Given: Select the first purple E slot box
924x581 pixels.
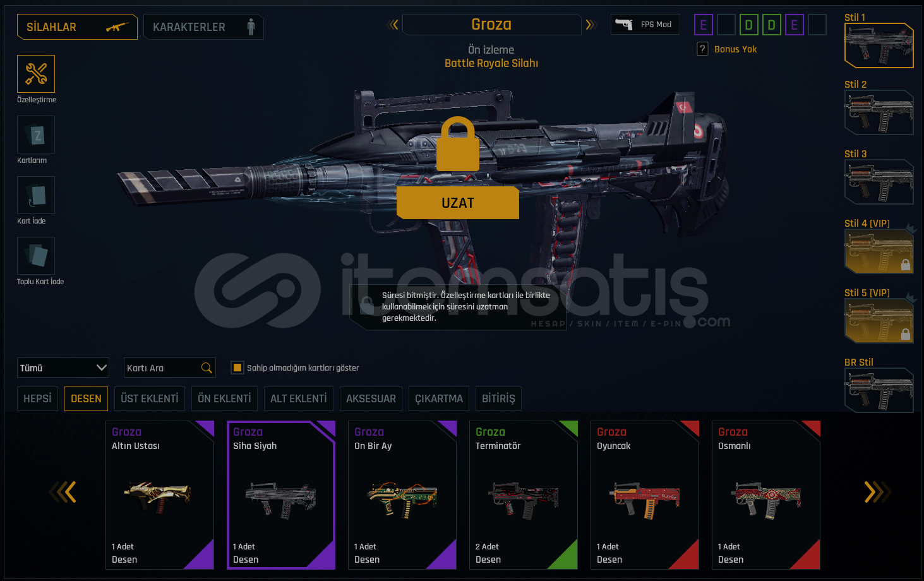Looking at the screenshot, I should pyautogui.click(x=704, y=25).
